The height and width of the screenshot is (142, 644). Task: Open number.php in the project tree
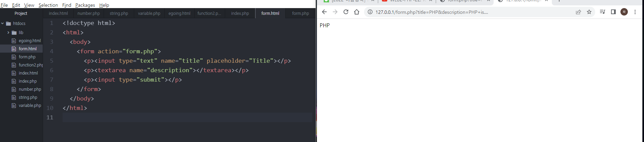click(30, 89)
